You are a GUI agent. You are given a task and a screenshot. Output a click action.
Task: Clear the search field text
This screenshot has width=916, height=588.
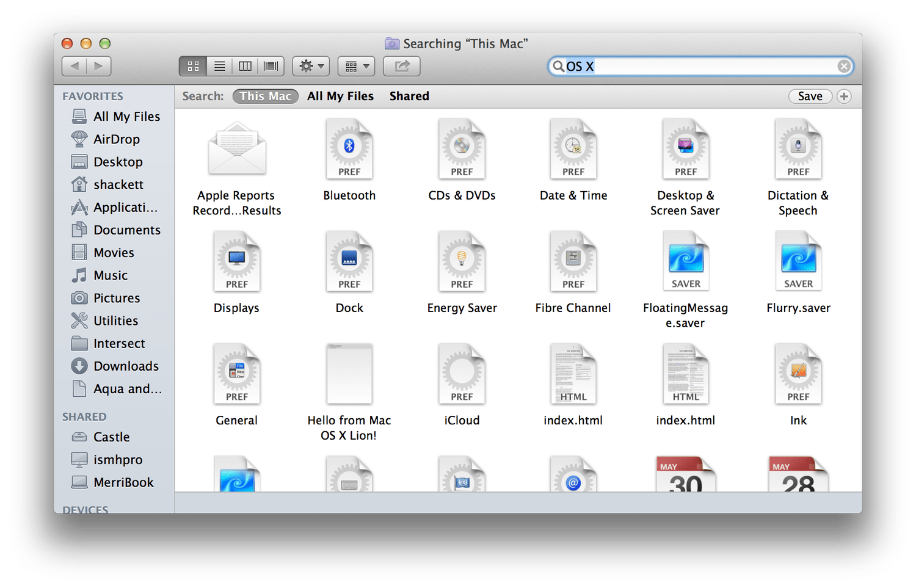pyautogui.click(x=844, y=66)
